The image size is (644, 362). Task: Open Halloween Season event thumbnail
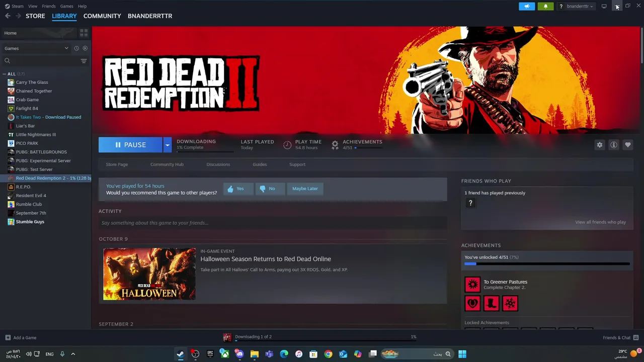click(x=149, y=274)
